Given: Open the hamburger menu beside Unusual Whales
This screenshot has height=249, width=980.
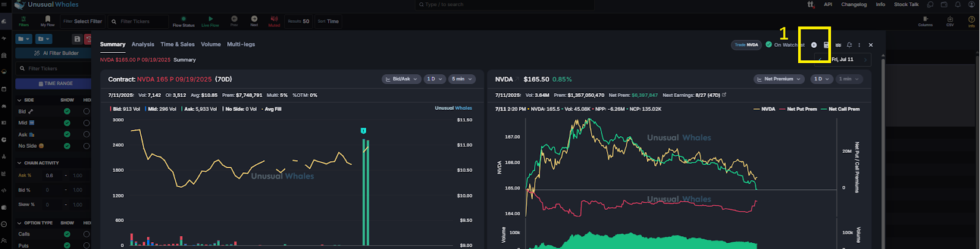Looking at the screenshot, I should click(x=4, y=4).
